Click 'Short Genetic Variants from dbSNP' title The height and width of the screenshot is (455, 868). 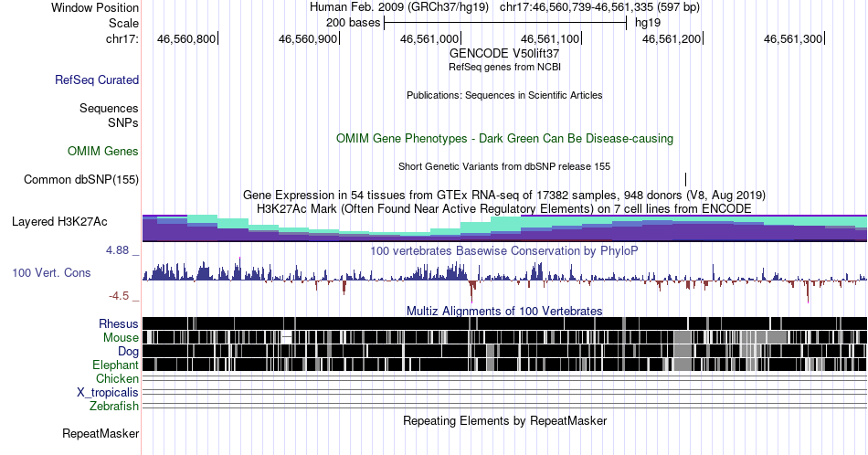pos(504,166)
